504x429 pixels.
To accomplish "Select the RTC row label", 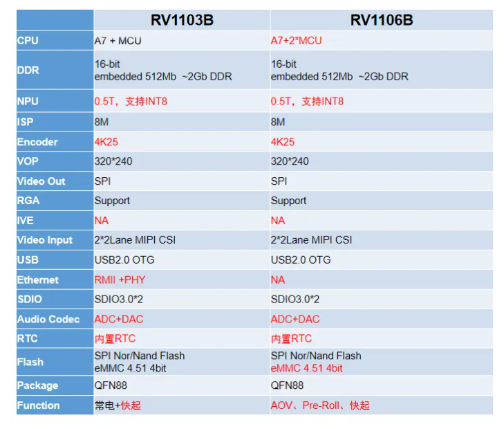I will (x=28, y=339).
